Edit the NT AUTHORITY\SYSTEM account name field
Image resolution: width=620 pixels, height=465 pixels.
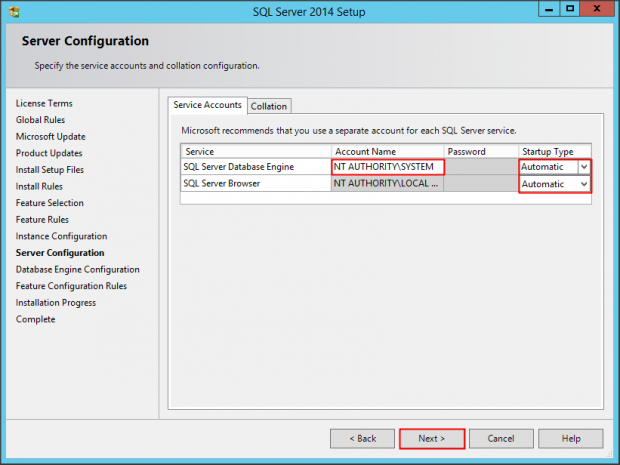[388, 167]
